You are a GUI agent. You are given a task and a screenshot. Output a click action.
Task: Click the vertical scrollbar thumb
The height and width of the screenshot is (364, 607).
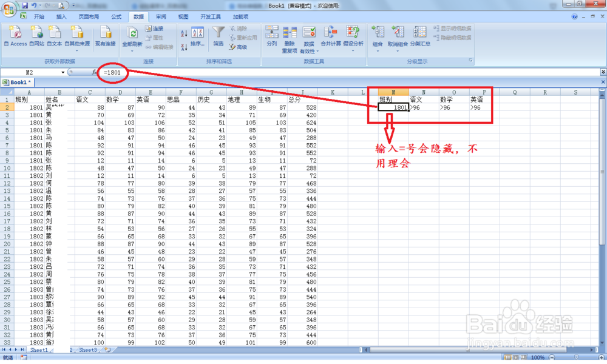pyautogui.click(x=602, y=170)
